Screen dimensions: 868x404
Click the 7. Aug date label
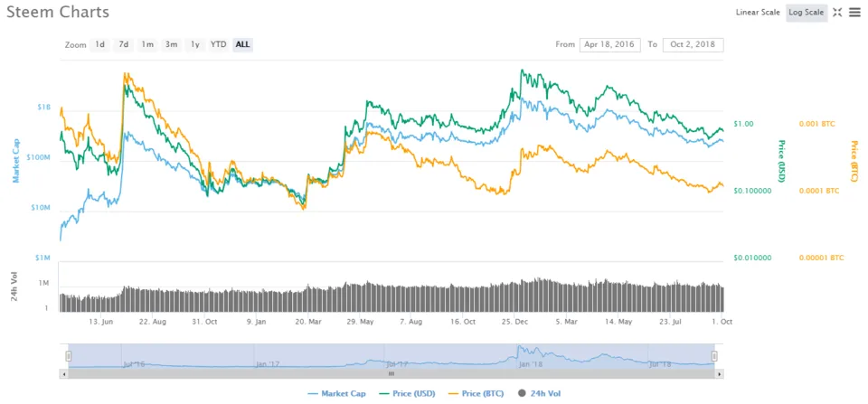click(412, 321)
